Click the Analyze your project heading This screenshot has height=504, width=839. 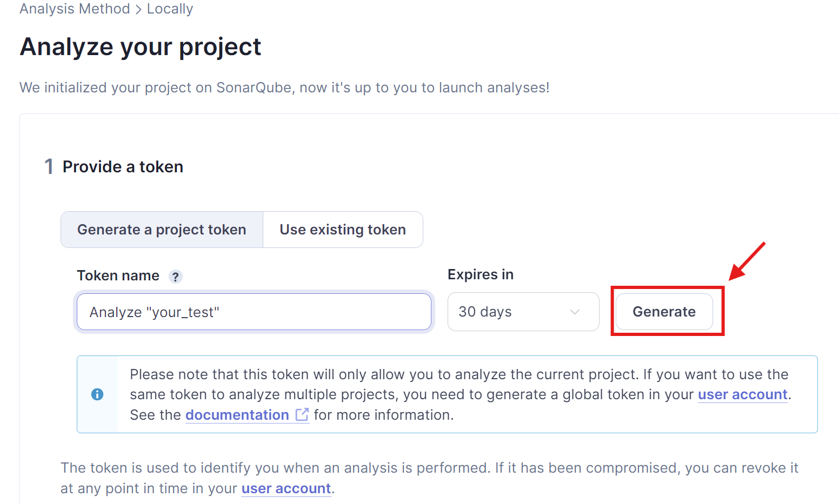point(141,46)
